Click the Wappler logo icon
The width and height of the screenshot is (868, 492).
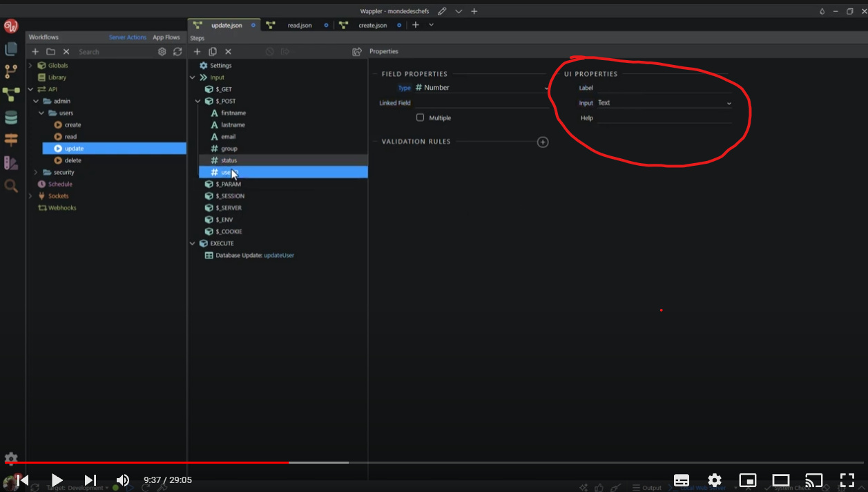click(x=11, y=26)
